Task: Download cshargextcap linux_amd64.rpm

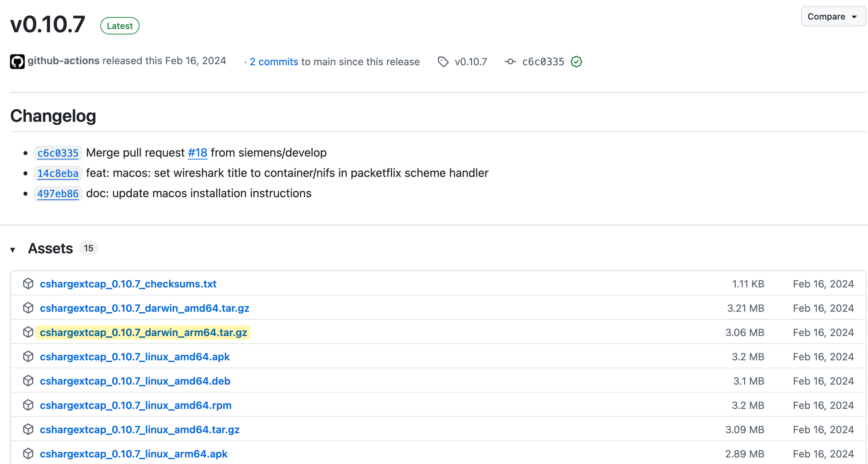Action: 135,405
